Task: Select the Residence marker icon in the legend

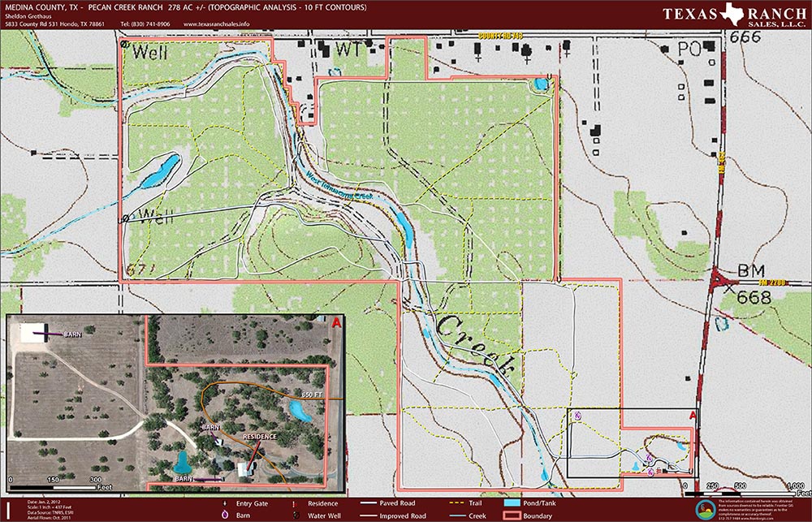Action: 293,503
